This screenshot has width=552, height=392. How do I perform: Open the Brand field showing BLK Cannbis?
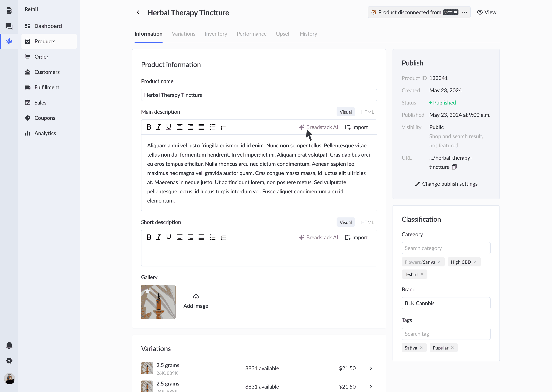pyautogui.click(x=446, y=303)
